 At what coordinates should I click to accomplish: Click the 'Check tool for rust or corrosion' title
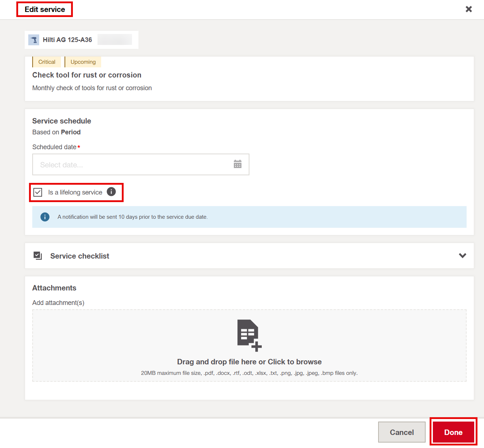tap(87, 75)
